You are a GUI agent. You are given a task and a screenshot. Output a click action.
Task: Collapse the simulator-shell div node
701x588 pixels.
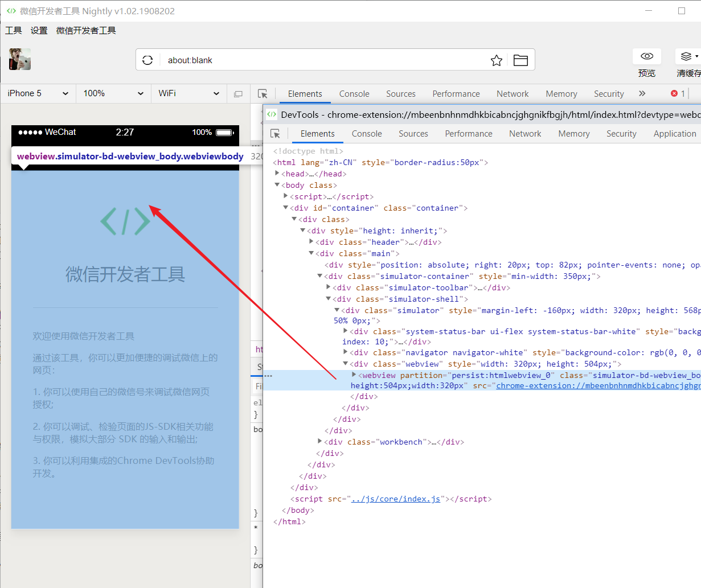[329, 299]
